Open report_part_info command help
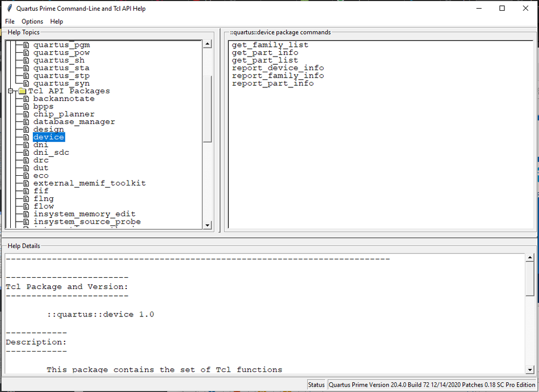Viewport: 539px width, 392px height. pos(273,84)
